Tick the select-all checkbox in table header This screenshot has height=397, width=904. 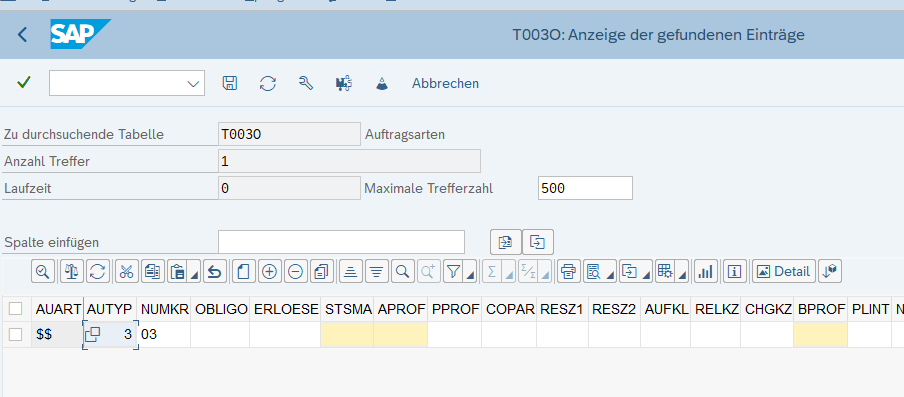coord(16,309)
